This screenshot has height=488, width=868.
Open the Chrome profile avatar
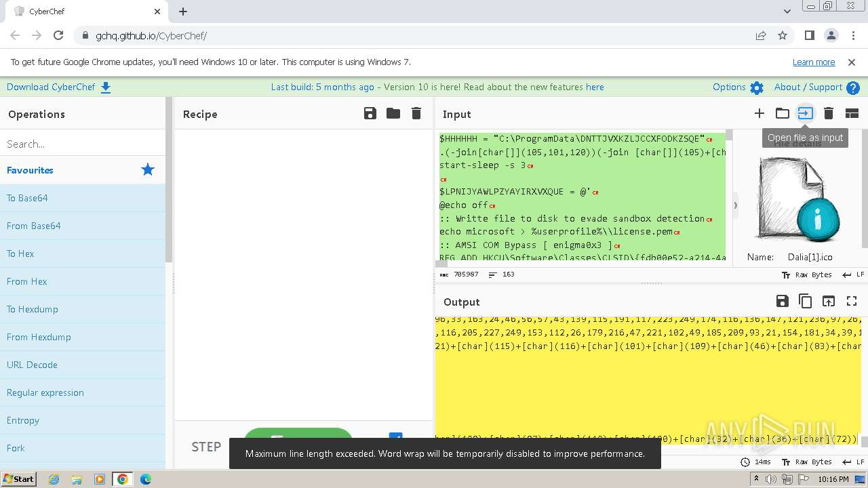[831, 35]
